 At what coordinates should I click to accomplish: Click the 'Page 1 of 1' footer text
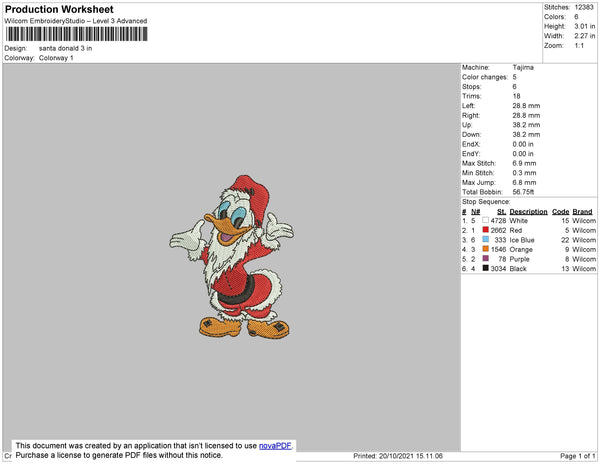click(x=577, y=456)
